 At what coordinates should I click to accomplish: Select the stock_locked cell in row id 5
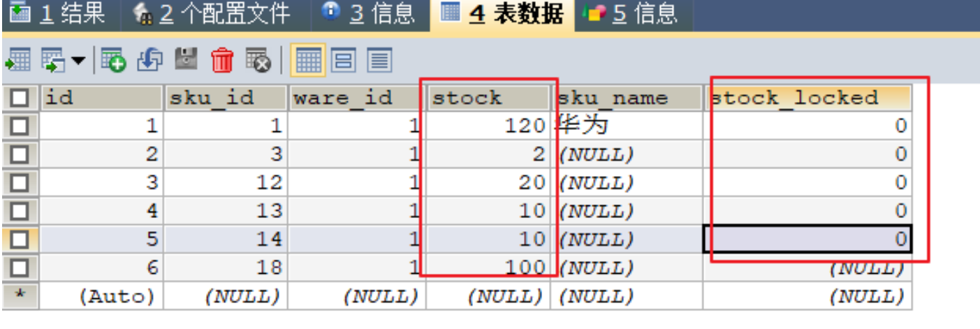(x=807, y=240)
